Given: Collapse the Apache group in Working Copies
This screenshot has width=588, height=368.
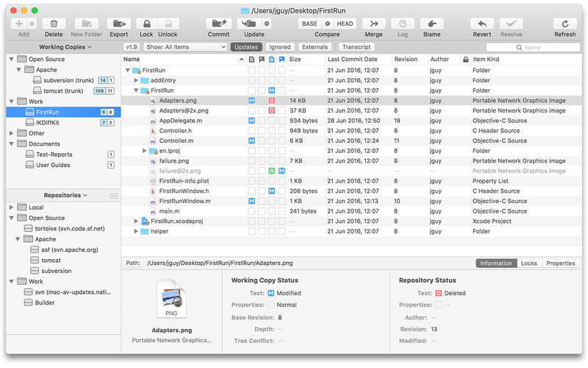Looking at the screenshot, I should 20,68.
